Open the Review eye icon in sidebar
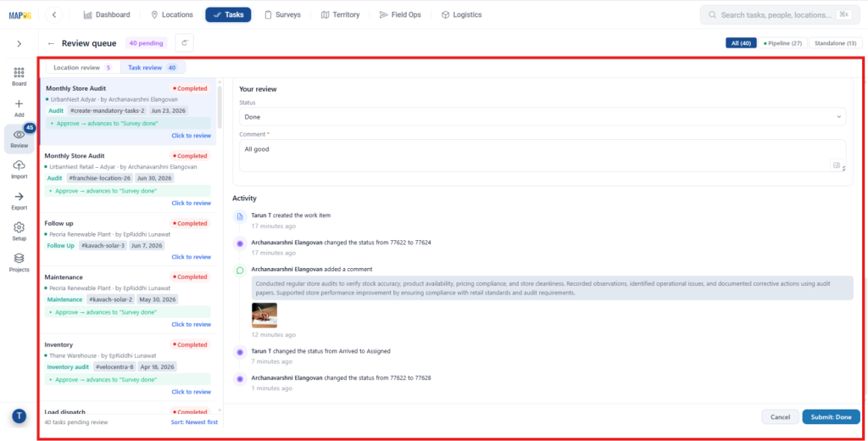The image size is (868, 441). coord(19,138)
